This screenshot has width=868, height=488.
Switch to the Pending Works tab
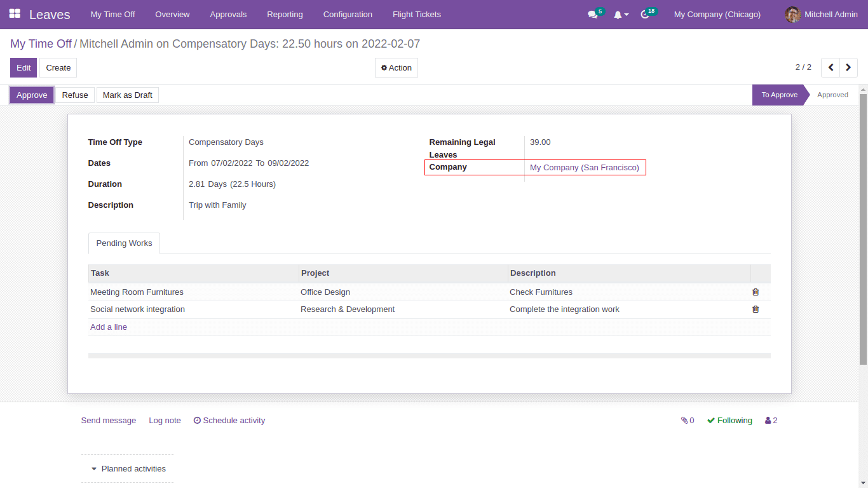(124, 243)
